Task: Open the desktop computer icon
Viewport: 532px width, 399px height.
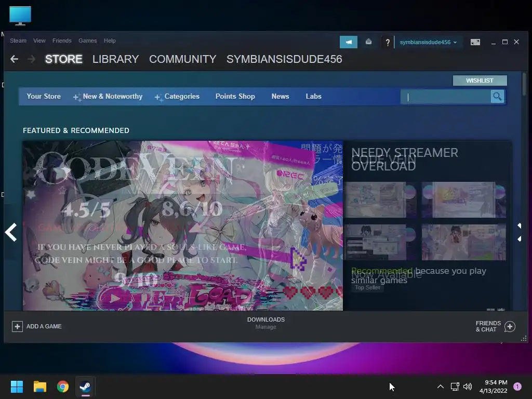Action: coord(20,16)
